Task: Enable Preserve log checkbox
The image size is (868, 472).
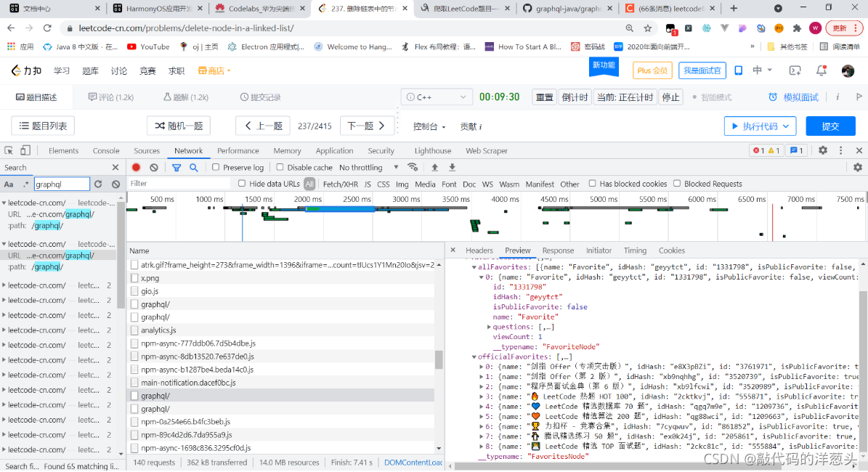Action: click(216, 167)
